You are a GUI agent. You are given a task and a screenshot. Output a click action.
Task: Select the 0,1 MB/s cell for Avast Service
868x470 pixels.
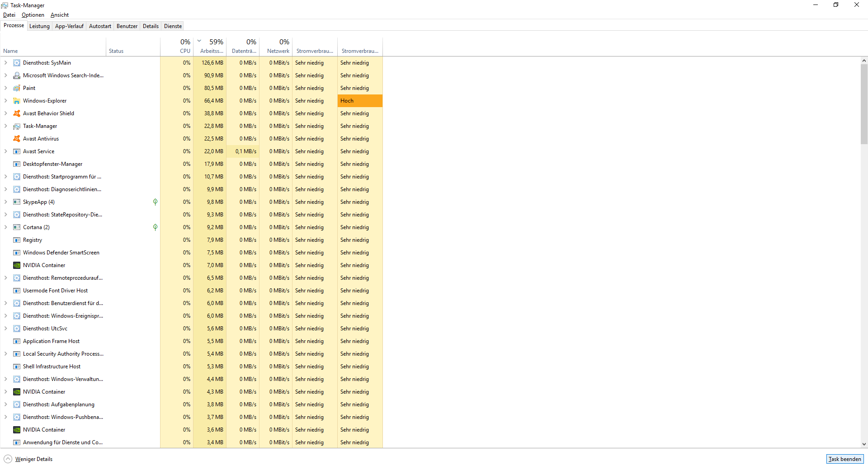[243, 151]
